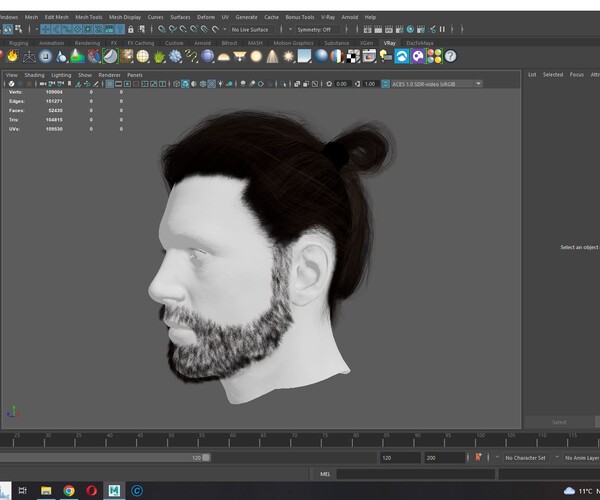Switch to the DazToMaya shelf tab
This screenshot has width=600, height=500.
pos(420,43)
